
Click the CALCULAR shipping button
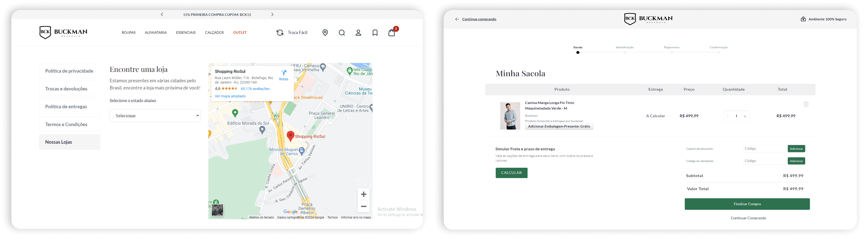[511, 173]
